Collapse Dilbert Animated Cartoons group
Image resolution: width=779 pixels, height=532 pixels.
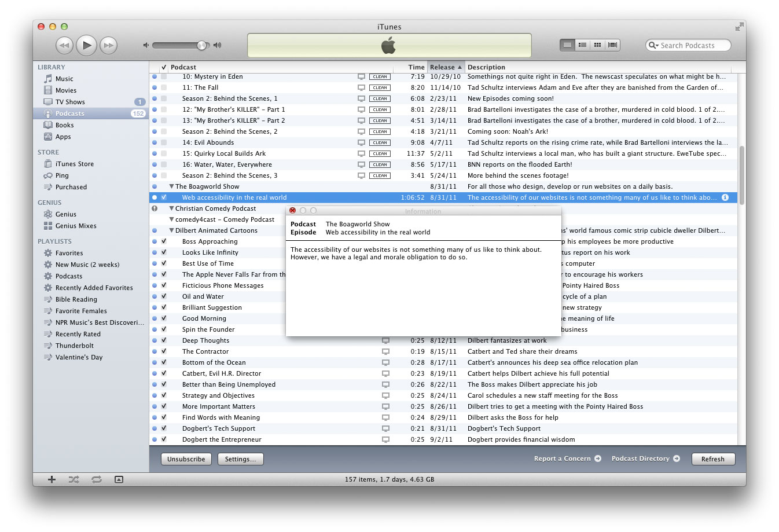tap(171, 230)
